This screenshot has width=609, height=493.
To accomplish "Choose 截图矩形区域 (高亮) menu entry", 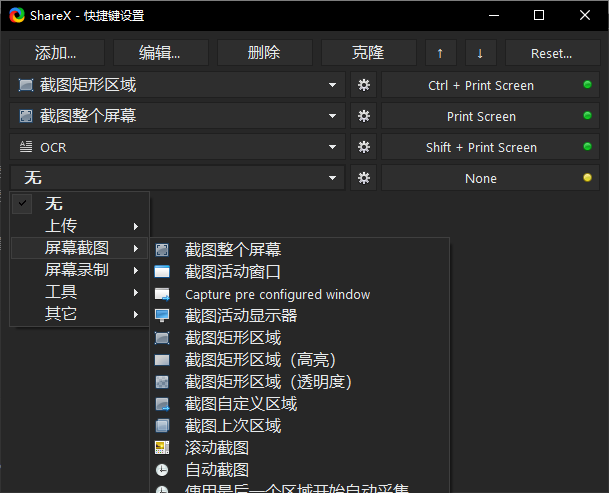I will (x=299, y=360).
